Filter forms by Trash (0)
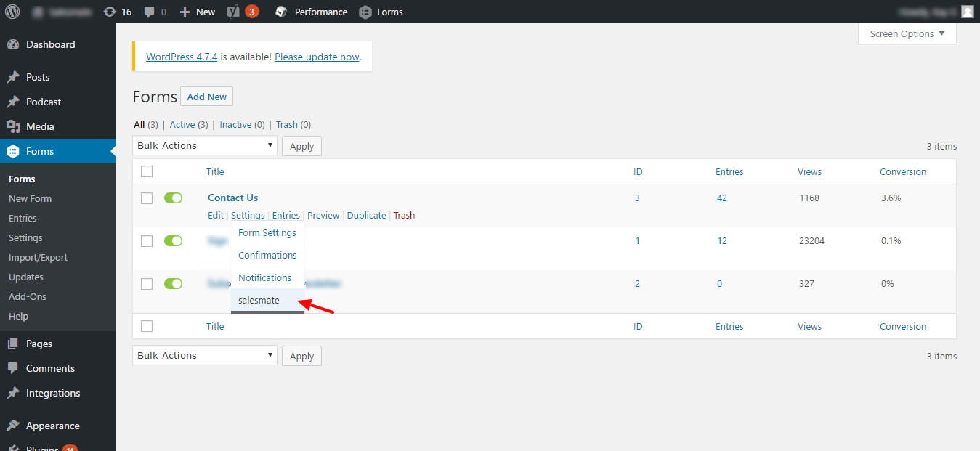 pyautogui.click(x=293, y=124)
